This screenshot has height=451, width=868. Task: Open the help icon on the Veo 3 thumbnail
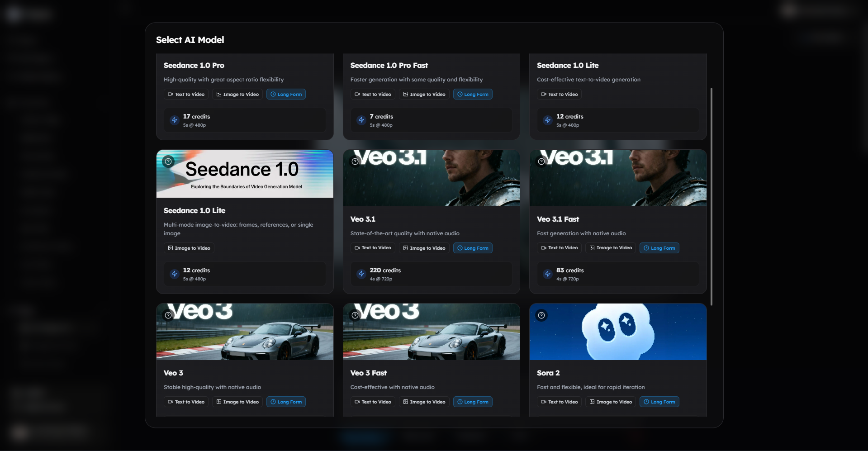168,315
